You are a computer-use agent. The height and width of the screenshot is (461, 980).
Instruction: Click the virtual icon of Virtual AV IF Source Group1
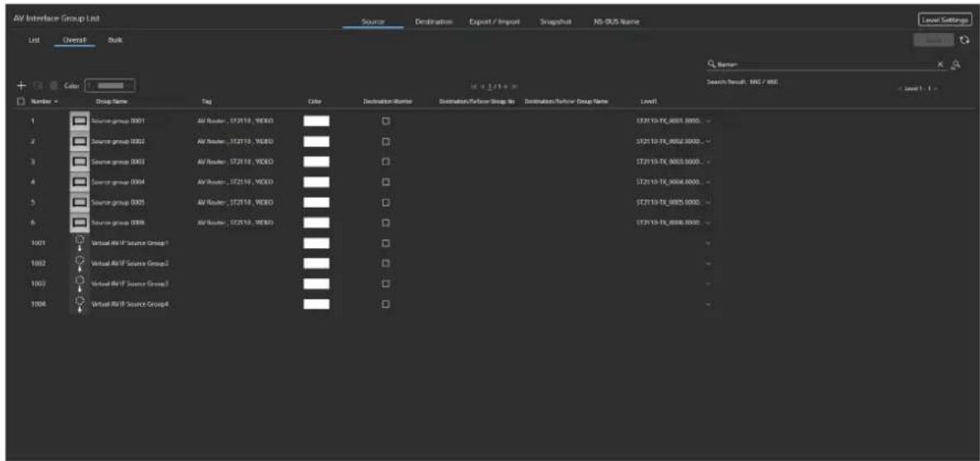pos(79,243)
